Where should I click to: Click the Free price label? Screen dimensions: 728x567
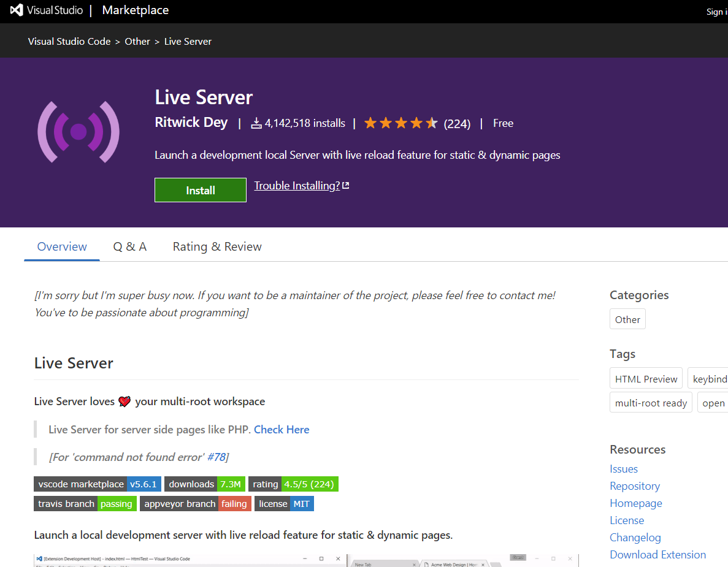pos(503,123)
